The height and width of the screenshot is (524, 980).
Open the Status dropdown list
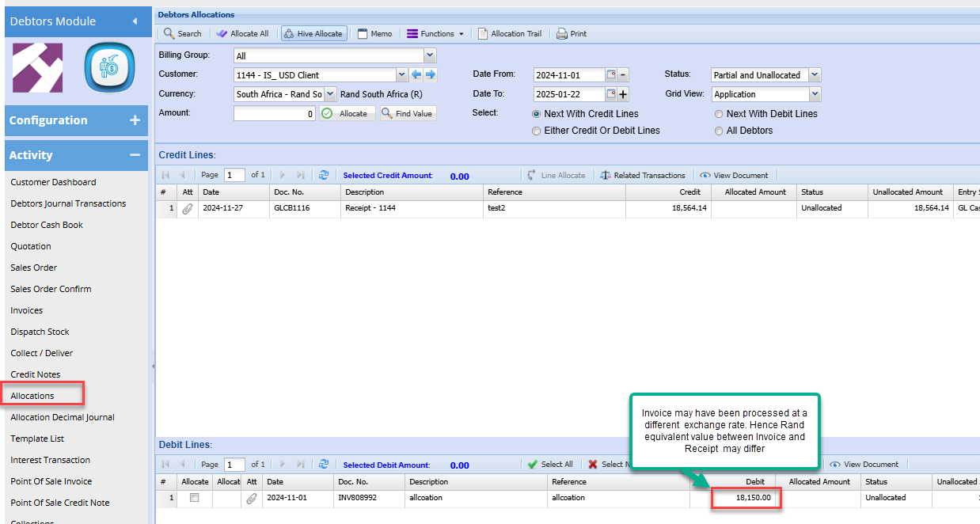(815, 75)
